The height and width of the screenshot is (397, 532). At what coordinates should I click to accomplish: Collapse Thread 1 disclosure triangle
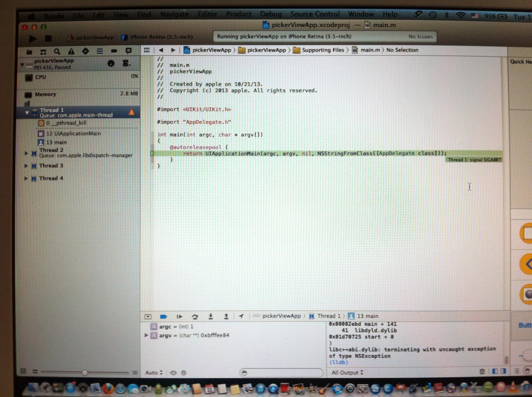(x=27, y=113)
